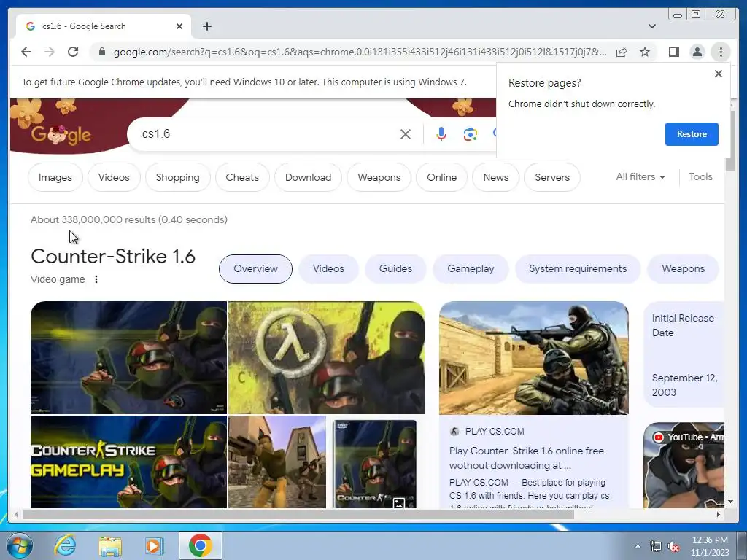Open more options beside Video game
The height and width of the screenshot is (560, 747).
coord(96,279)
